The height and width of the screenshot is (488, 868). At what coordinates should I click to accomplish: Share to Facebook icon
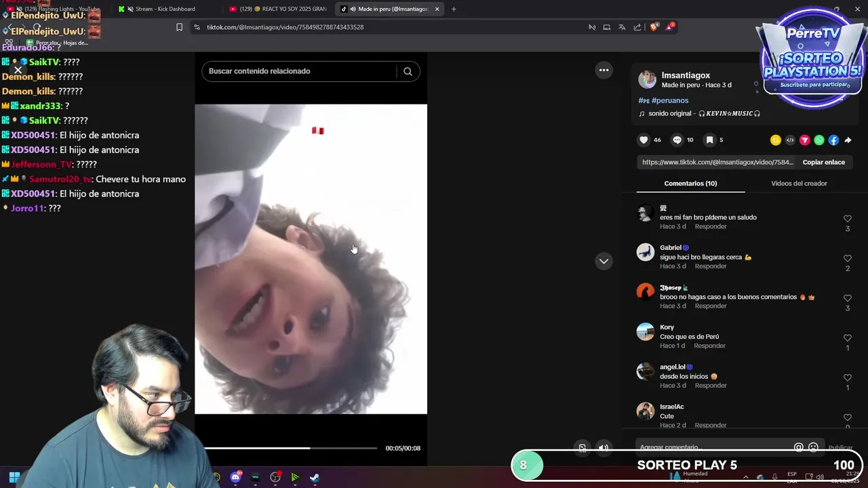click(833, 140)
